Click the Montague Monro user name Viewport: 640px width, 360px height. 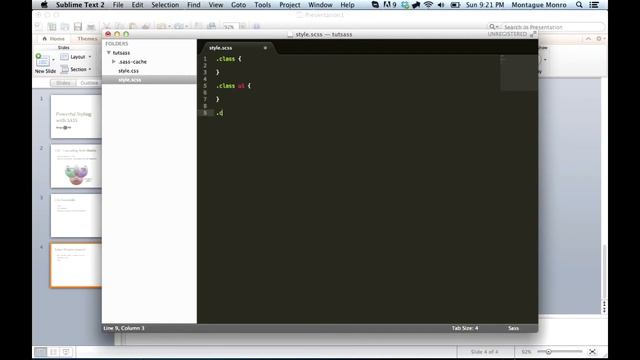click(539, 5)
